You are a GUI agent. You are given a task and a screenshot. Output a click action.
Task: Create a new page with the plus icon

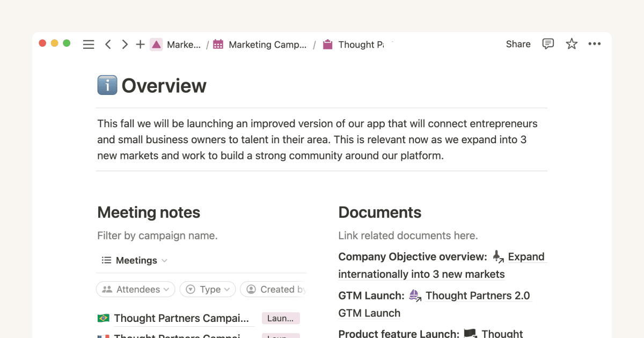140,44
